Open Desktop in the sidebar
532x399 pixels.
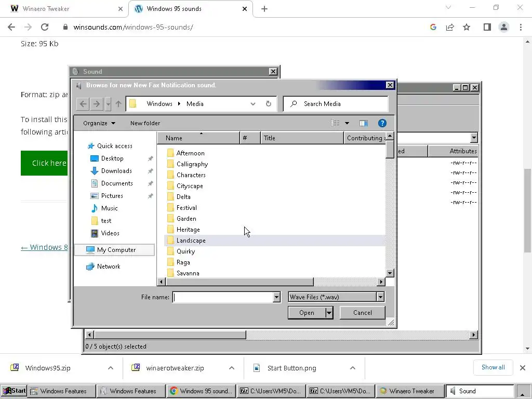tap(112, 158)
